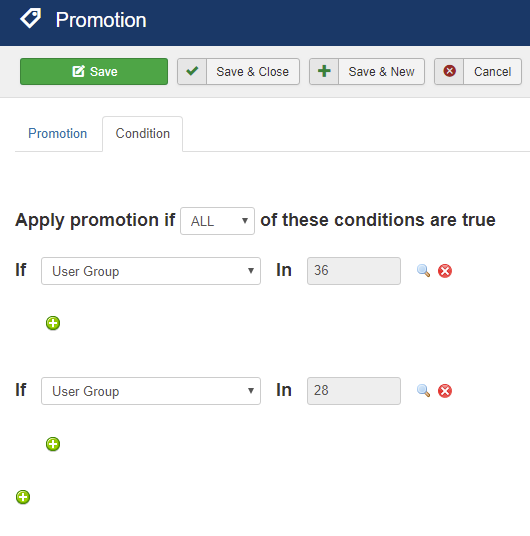Open the second User Group dropdown
The width and height of the screenshot is (530, 536).
[151, 391]
